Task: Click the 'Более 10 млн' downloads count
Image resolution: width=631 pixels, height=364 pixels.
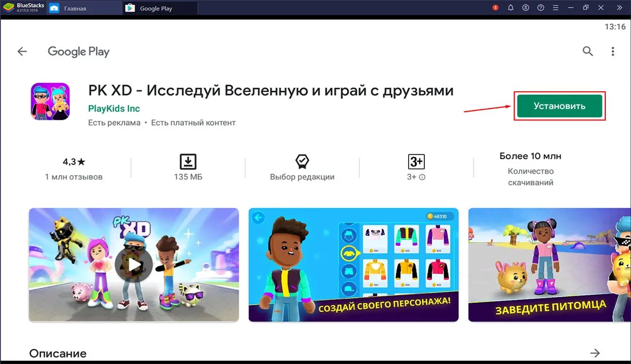Action: coord(531,156)
